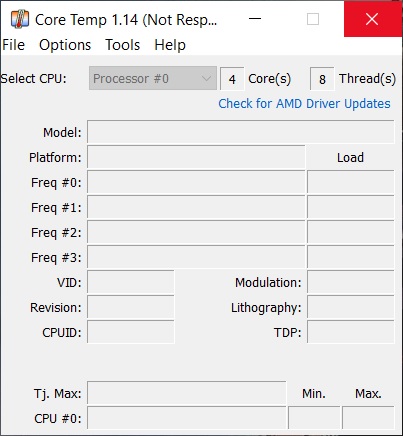
Task: Click the 'Core Temp 1.14 (Not Resp...' title
Action: click(126, 20)
